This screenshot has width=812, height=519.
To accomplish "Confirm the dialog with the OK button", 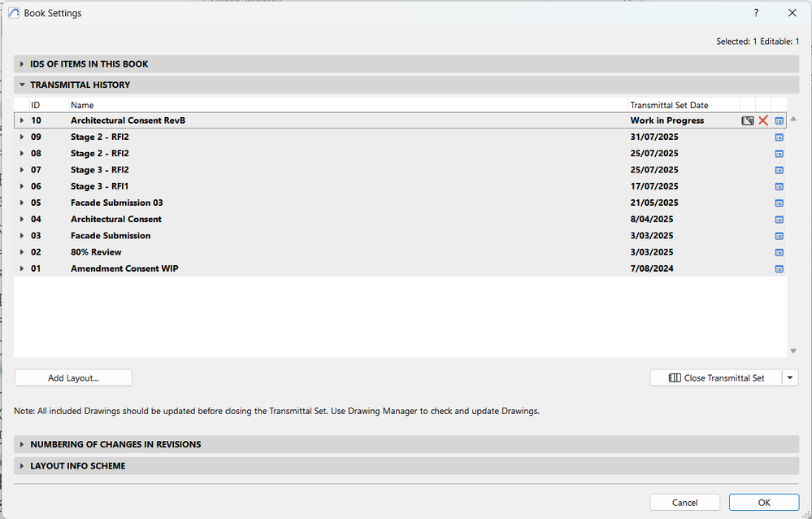I will 764,503.
